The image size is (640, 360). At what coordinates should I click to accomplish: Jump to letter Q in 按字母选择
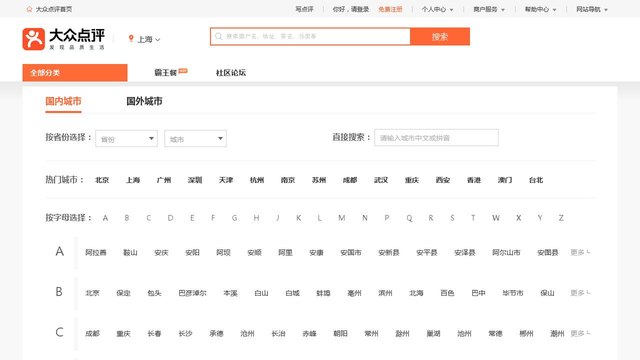[409, 218]
